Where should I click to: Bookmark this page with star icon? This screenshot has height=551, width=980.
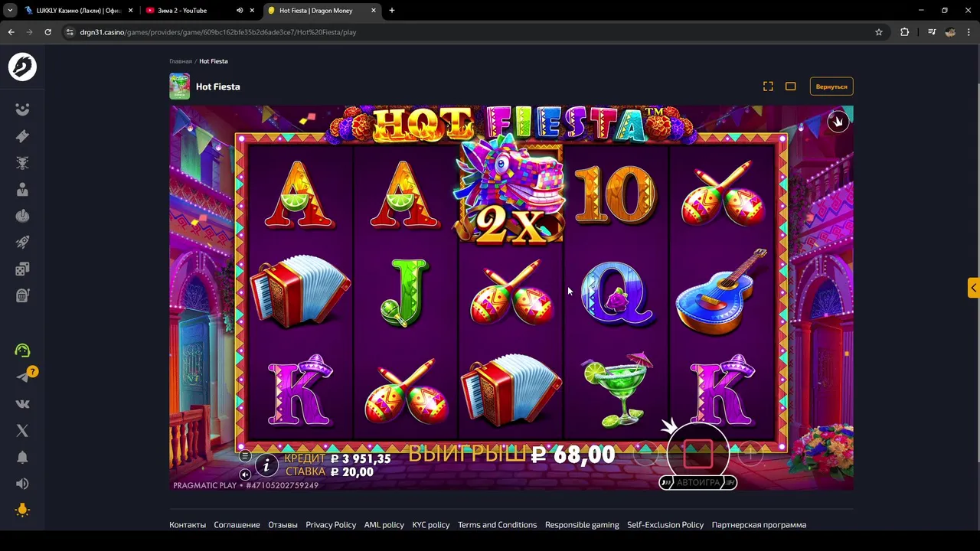point(879,32)
